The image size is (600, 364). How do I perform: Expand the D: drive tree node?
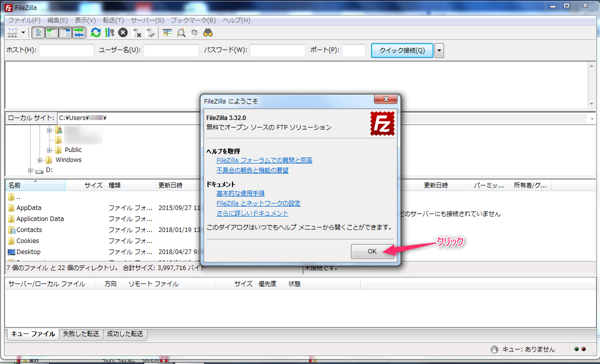click(x=30, y=170)
